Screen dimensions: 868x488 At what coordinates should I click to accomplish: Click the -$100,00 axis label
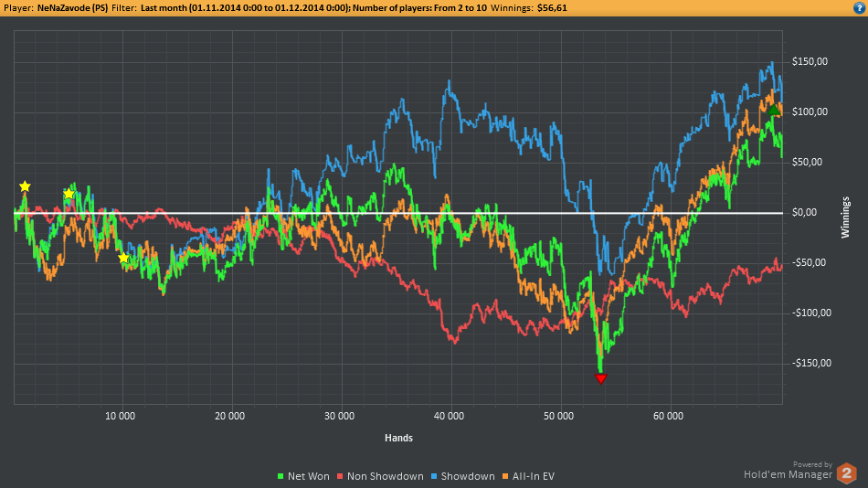point(810,313)
